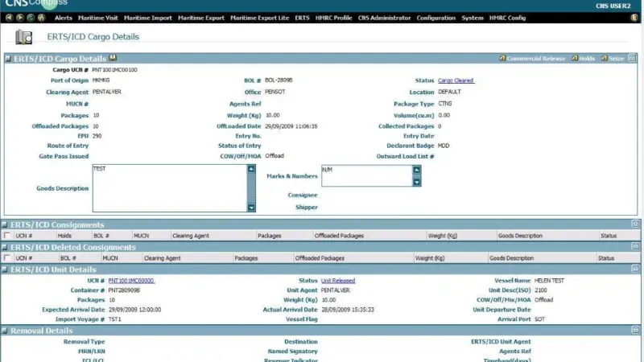Click inside the Marks & Numbers text area
Screen dimensions: 644x362
click(x=367, y=175)
